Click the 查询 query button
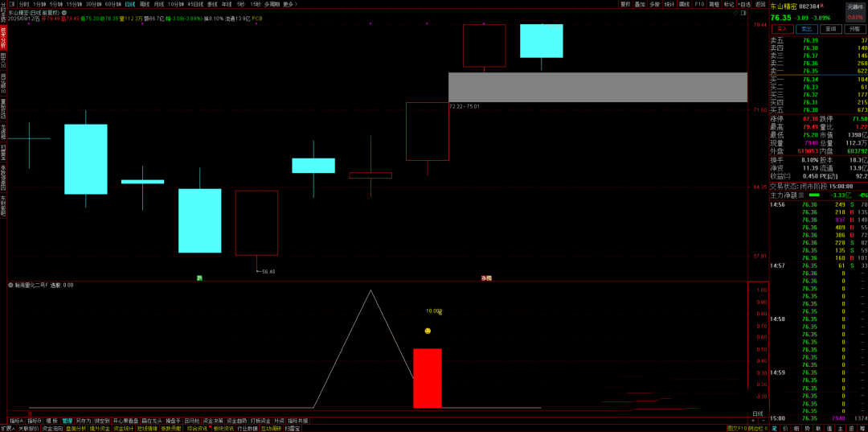The height and width of the screenshot is (432, 868). [831, 29]
